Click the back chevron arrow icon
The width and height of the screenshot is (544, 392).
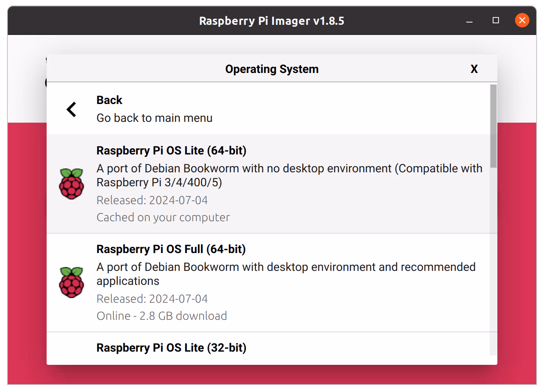tap(71, 109)
